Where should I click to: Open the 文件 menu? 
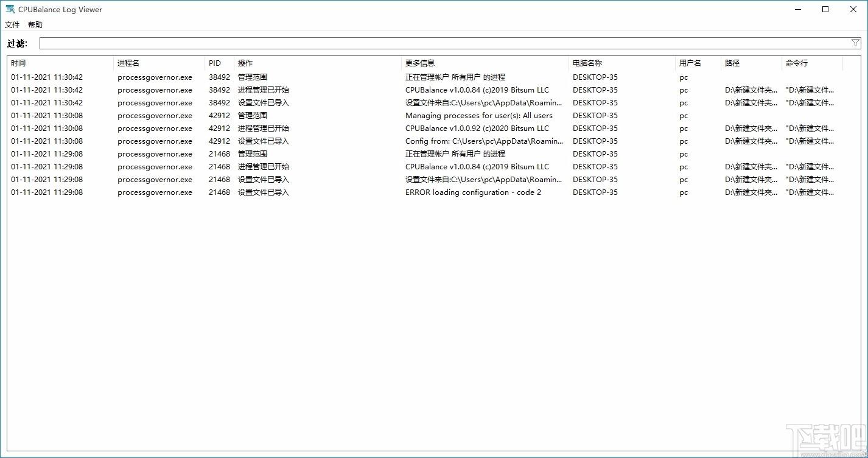pyautogui.click(x=12, y=25)
